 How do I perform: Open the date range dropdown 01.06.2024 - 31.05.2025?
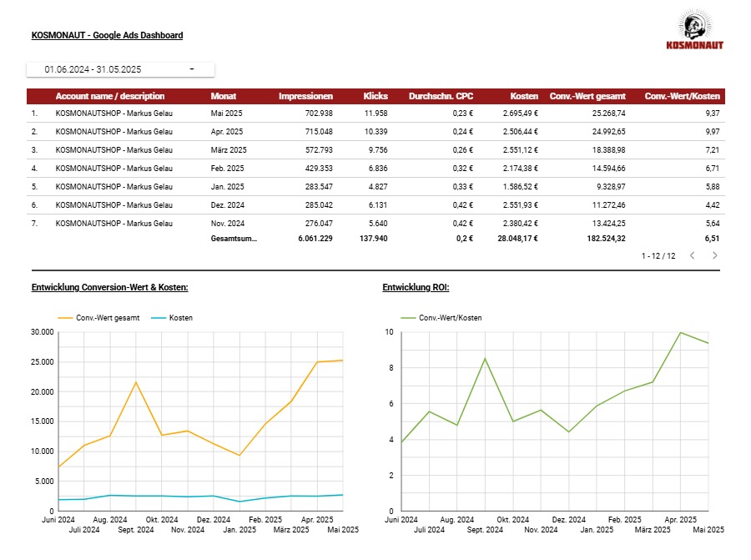[x=120, y=69]
